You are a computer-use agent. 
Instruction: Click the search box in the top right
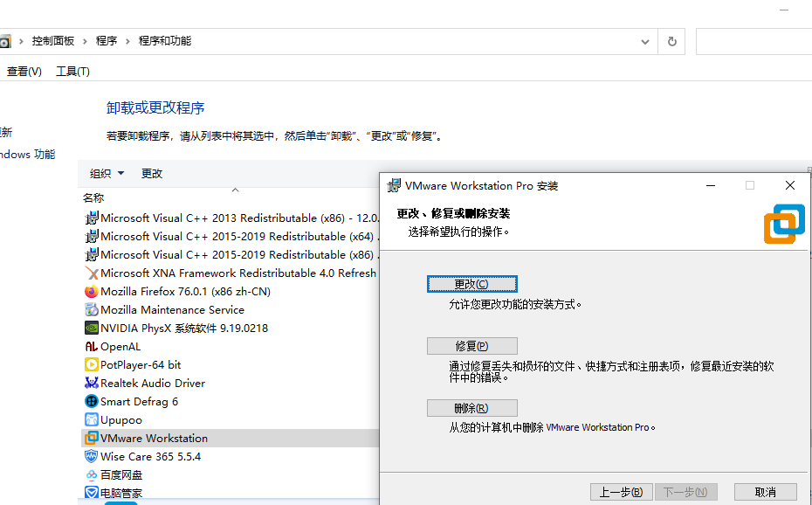tap(754, 41)
